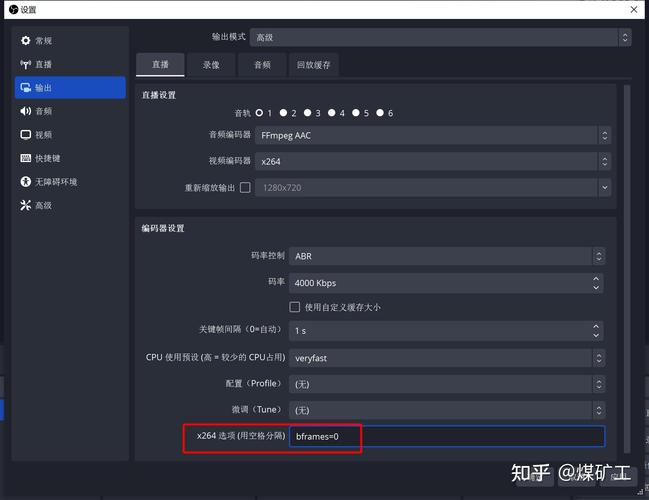This screenshot has width=649, height=500.
Task: Open the 高级 (Advanced) tools icon in the sidebar
Action: coord(26,205)
